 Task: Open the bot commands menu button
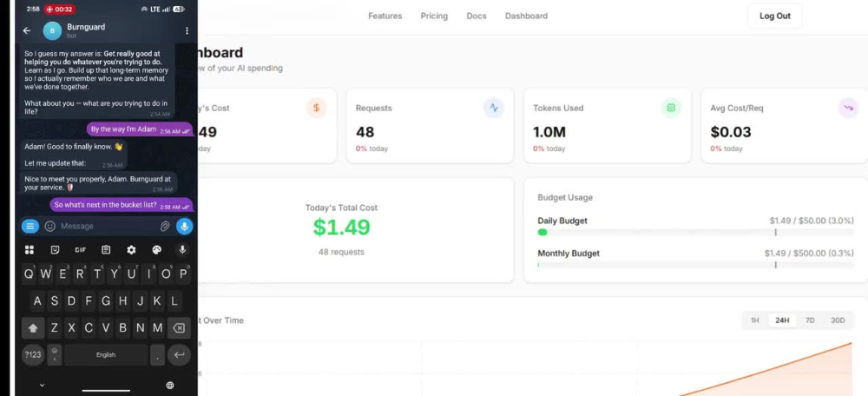point(30,226)
